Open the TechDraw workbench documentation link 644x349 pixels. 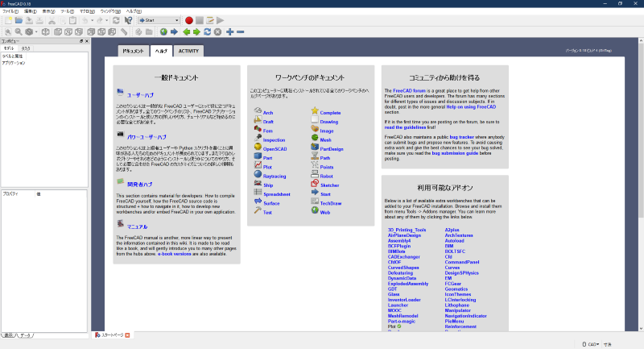pyautogui.click(x=331, y=203)
